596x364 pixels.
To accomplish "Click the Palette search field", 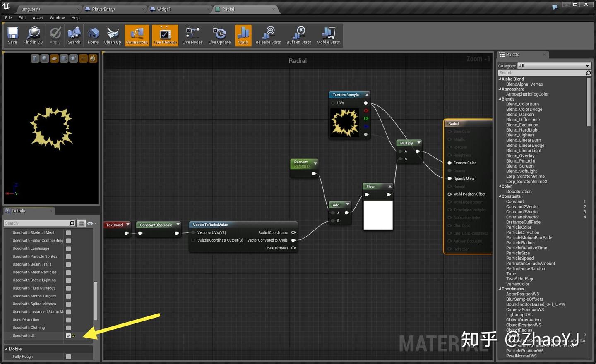I will (542, 73).
